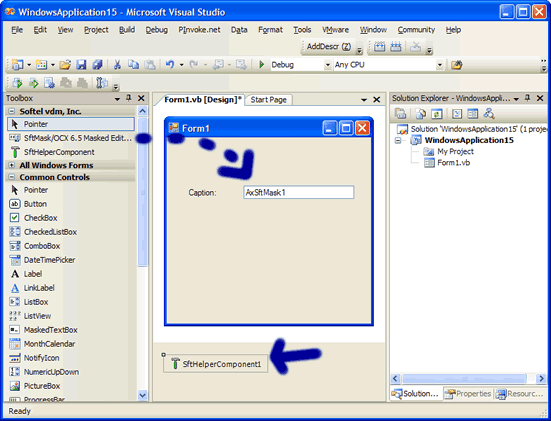
Task: Select the My Project tree node
Action: point(455,151)
